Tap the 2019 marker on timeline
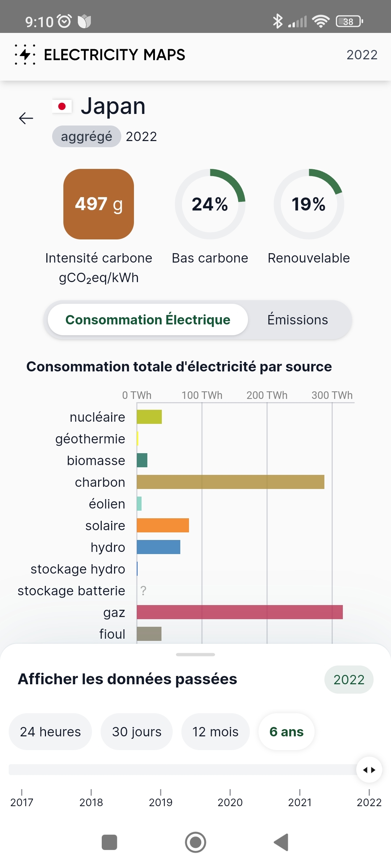This screenshot has width=391, height=868. click(x=160, y=799)
